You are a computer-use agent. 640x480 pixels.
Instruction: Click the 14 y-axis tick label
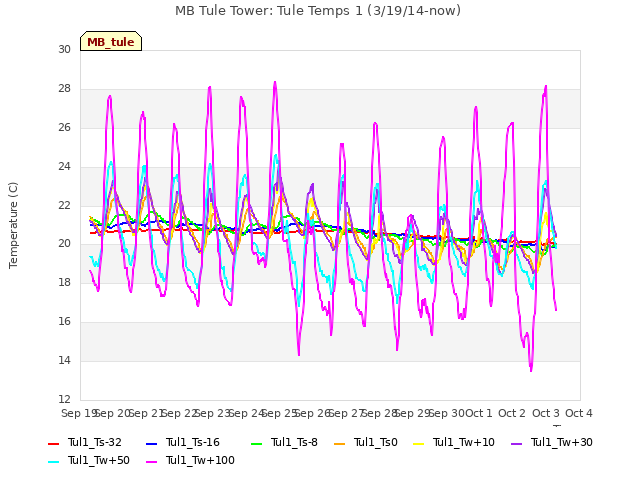coord(64,360)
